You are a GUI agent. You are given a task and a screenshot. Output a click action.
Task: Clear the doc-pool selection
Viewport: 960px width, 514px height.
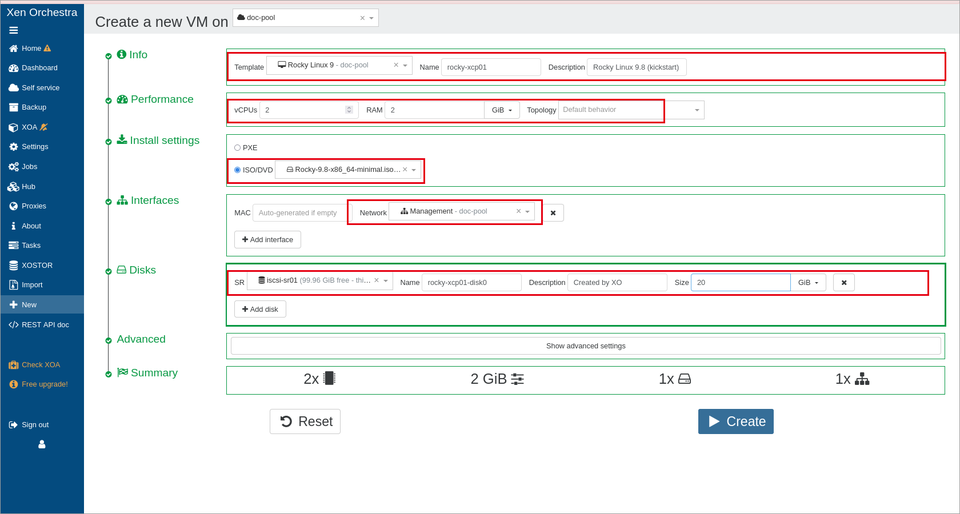point(362,18)
